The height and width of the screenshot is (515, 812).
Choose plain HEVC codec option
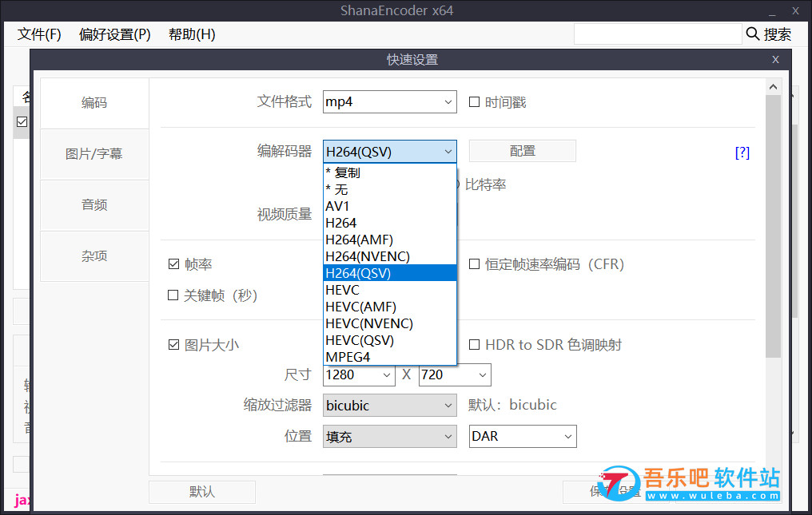[389, 290]
